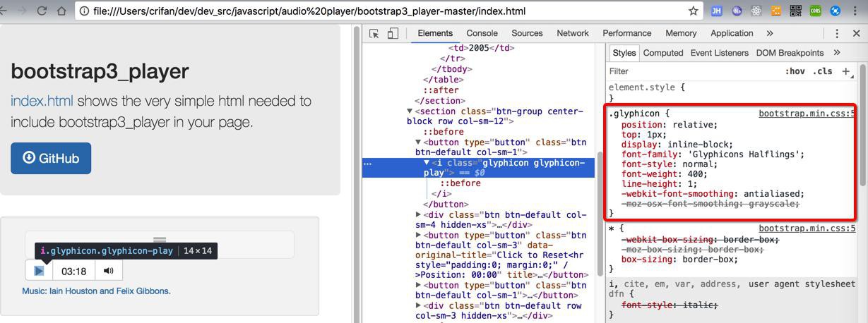Open bootstrap.min.css:5 link for * rule
This screenshot has width=868, height=323.
807,228
